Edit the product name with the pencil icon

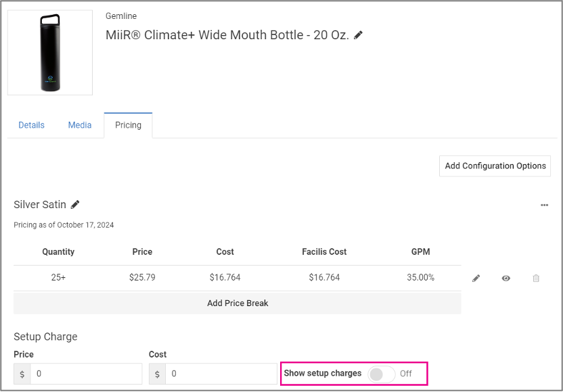pos(358,35)
